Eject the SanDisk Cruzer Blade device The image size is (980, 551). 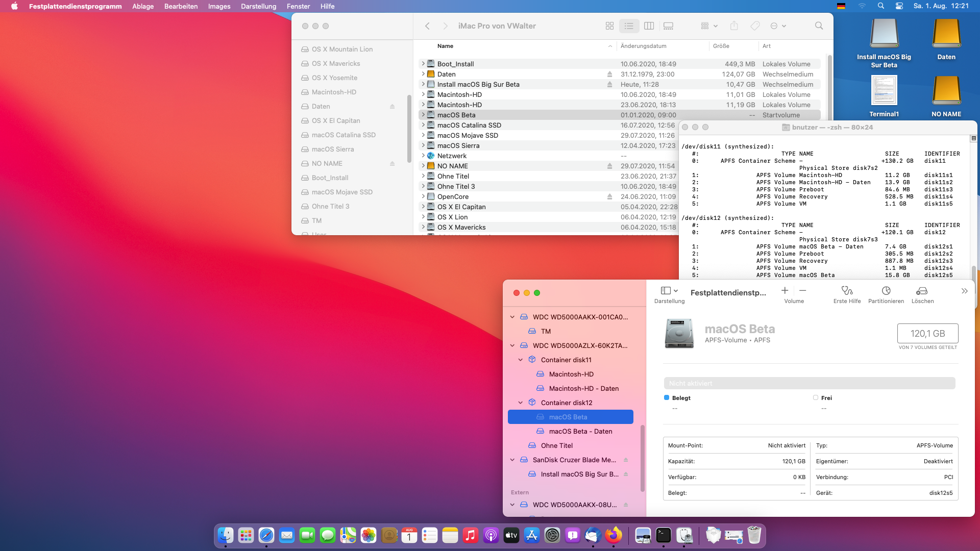[626, 460]
